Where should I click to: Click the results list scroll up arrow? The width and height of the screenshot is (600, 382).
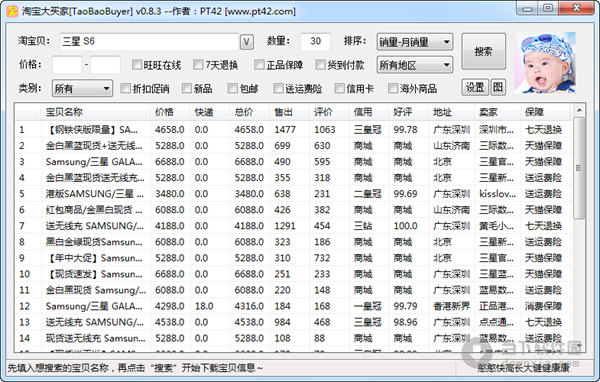[x=579, y=111]
